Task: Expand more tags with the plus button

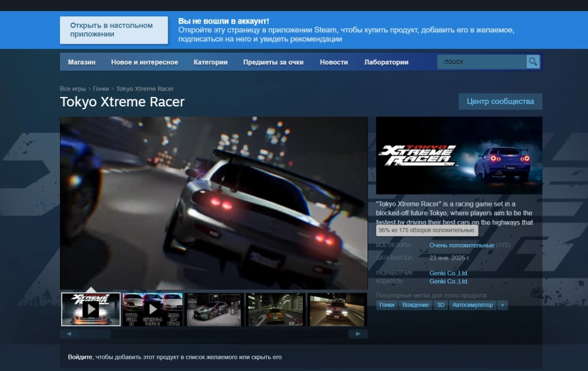Action: [502, 305]
